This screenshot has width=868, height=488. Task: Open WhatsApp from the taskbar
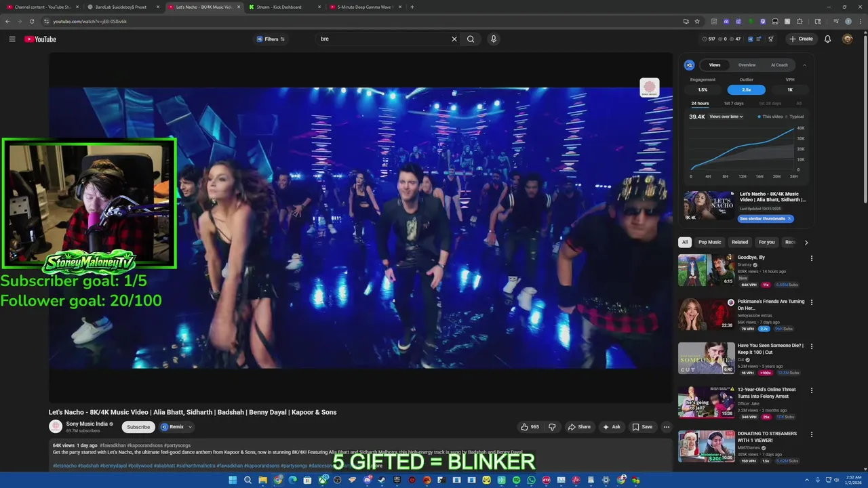pyautogui.click(x=531, y=480)
